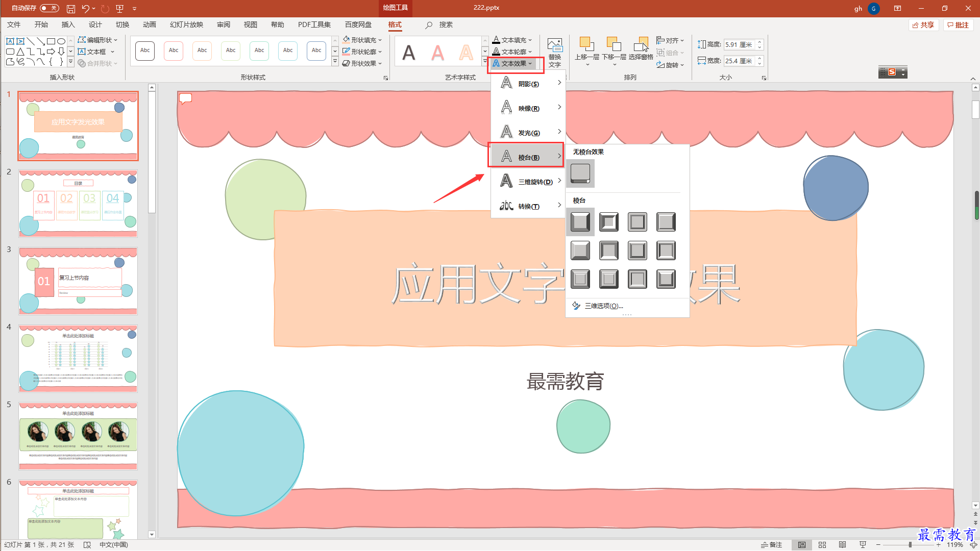Toggle the AutoSave switch

click(49, 8)
